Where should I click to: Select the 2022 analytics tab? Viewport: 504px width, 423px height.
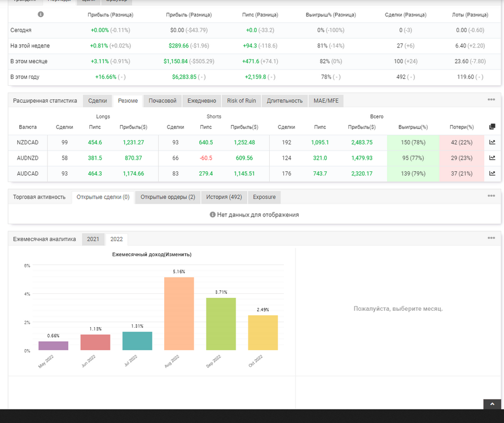click(116, 239)
